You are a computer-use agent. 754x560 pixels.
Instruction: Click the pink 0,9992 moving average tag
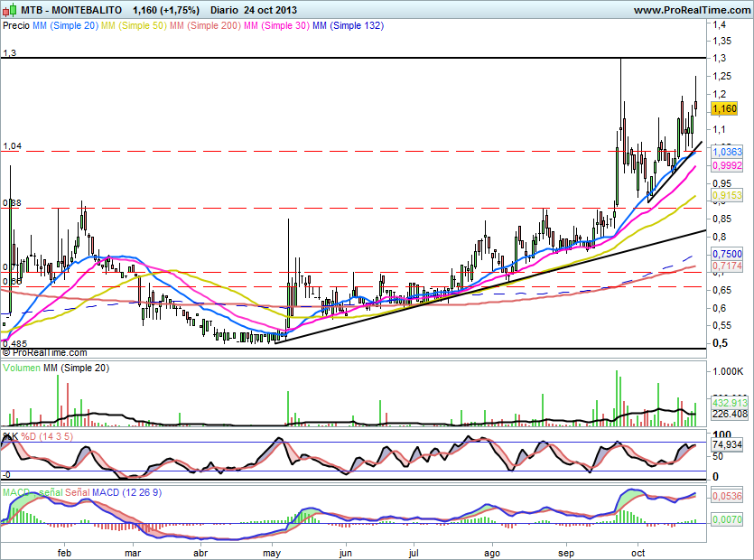tap(727, 166)
